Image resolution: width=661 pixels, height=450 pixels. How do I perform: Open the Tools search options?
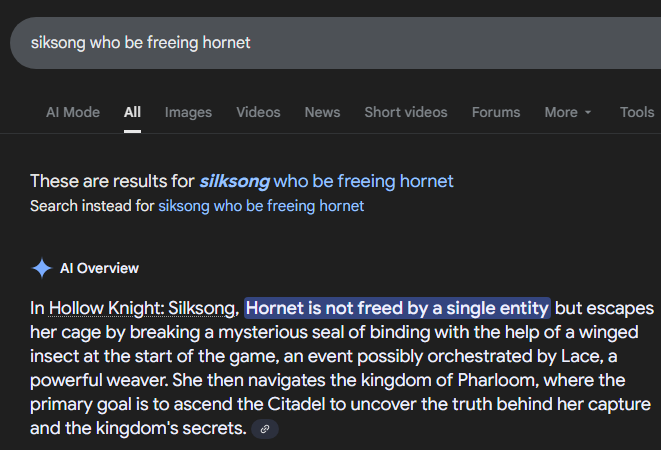tap(636, 112)
